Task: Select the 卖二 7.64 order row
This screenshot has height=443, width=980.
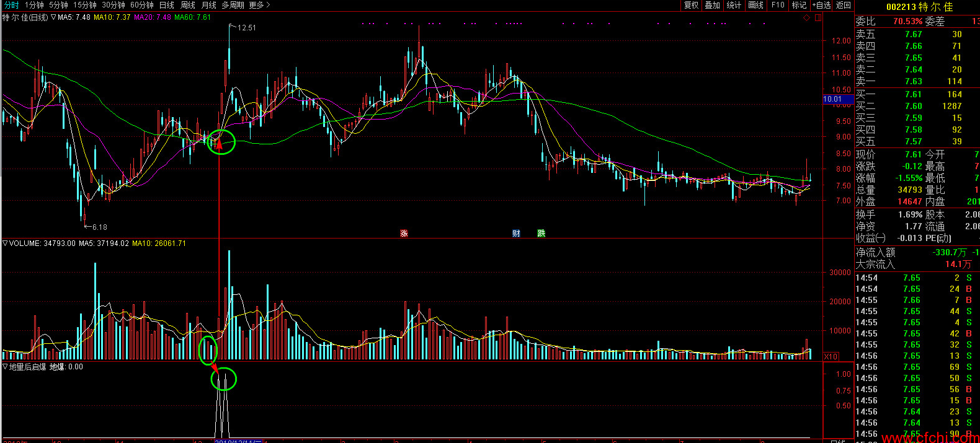Action: point(917,69)
